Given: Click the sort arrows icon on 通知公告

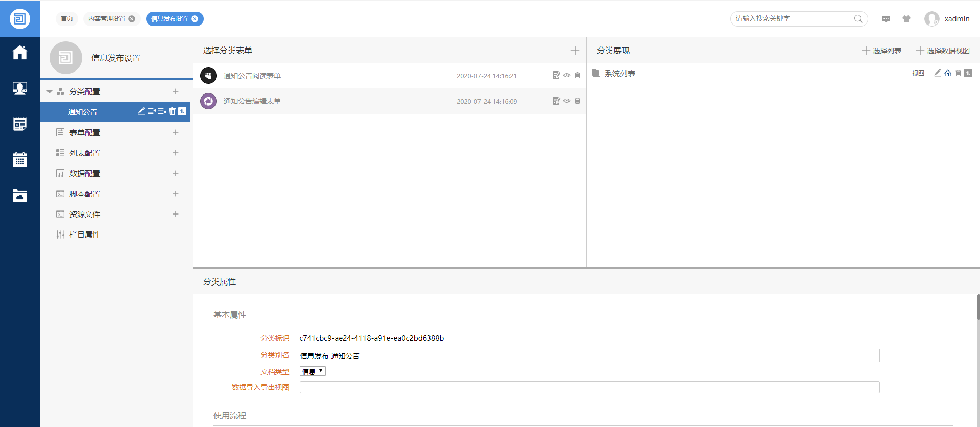Looking at the screenshot, I should pyautogui.click(x=182, y=111).
